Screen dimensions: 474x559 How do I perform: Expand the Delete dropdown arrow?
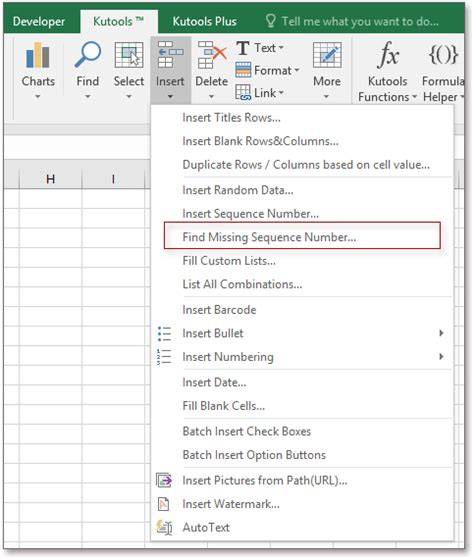(x=211, y=97)
